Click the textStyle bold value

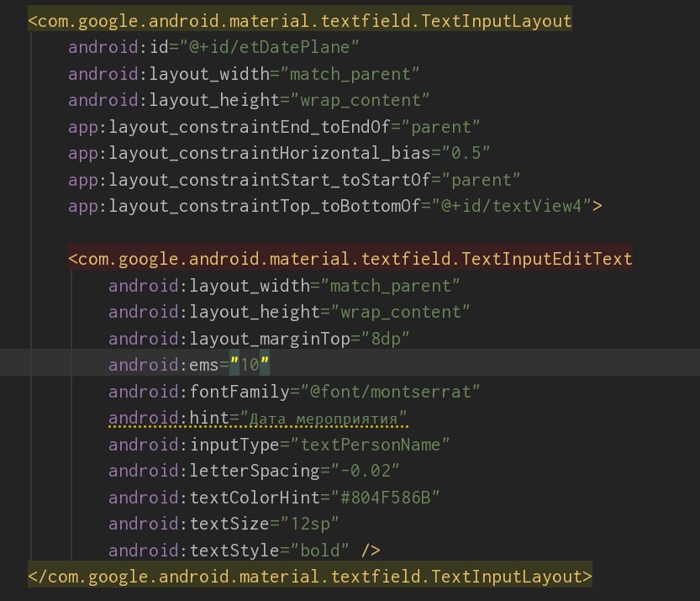pos(319,550)
